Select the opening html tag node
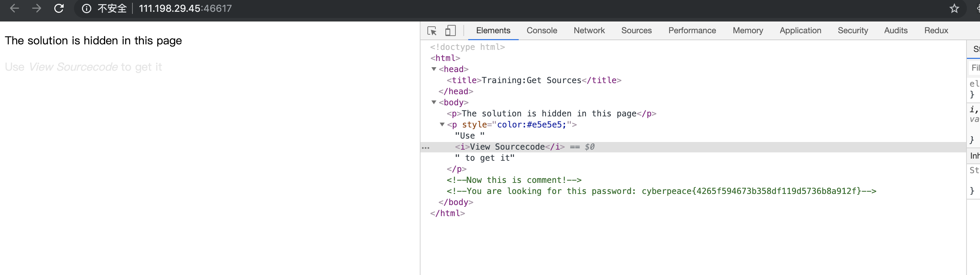The image size is (980, 275). 445,58
